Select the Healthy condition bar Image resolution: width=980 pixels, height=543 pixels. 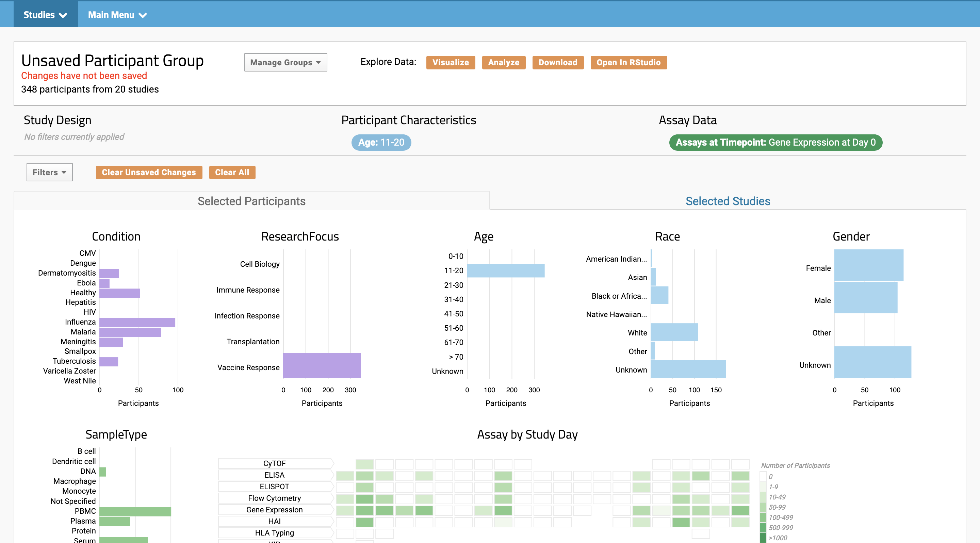(120, 293)
